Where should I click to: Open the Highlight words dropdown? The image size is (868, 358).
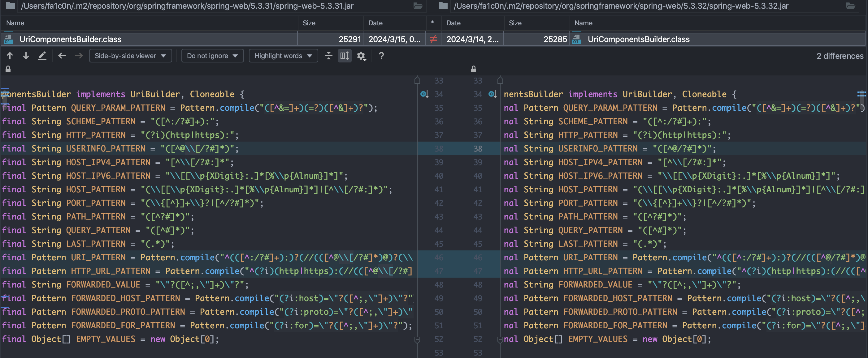pyautogui.click(x=283, y=56)
